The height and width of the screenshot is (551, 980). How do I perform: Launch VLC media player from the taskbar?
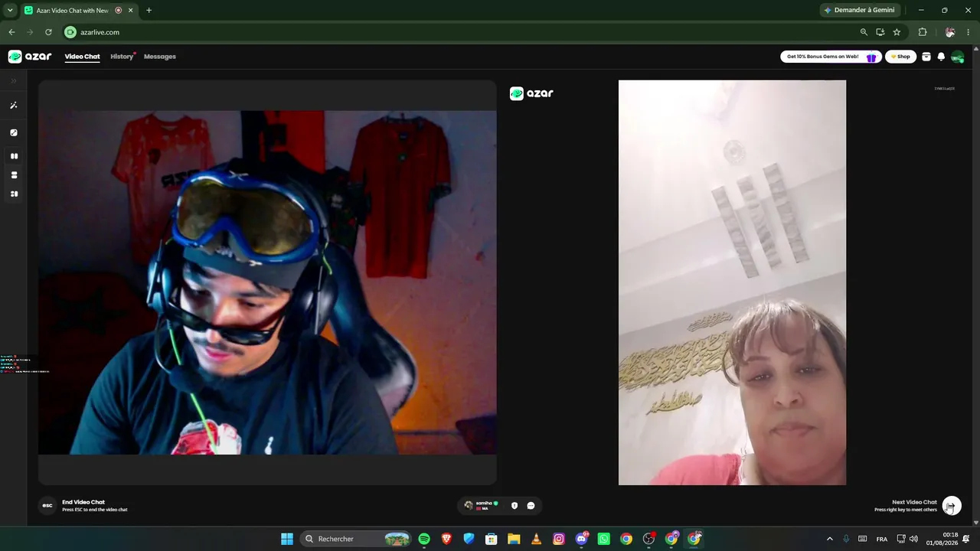[536, 539]
